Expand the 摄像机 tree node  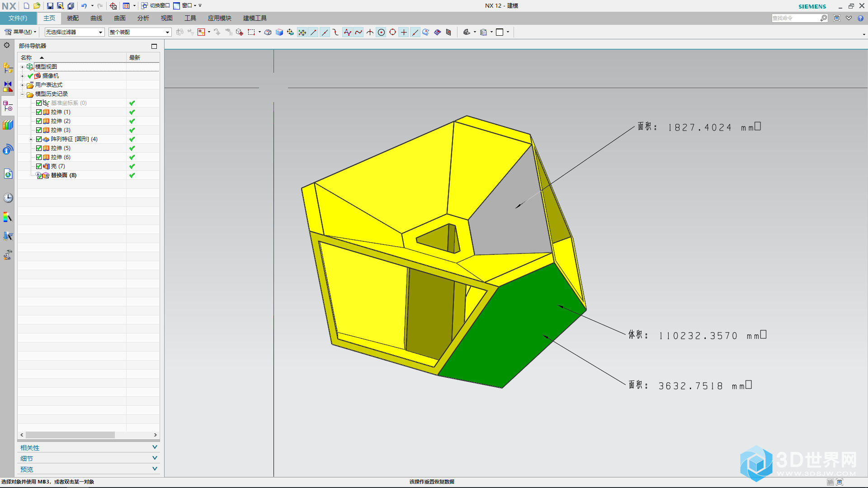[22, 76]
